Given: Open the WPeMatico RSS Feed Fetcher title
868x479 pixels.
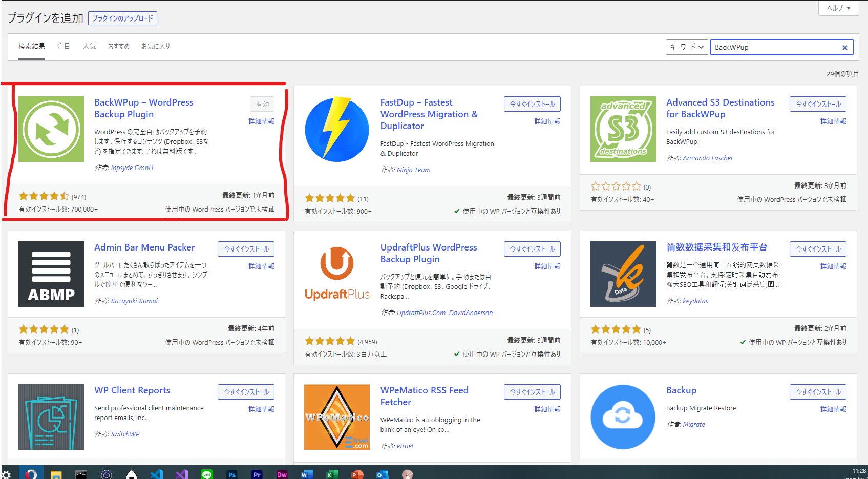Looking at the screenshot, I should [425, 396].
